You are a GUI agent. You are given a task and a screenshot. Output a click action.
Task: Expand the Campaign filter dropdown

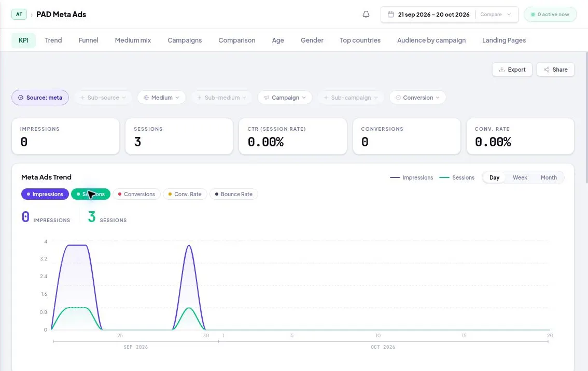(x=285, y=98)
